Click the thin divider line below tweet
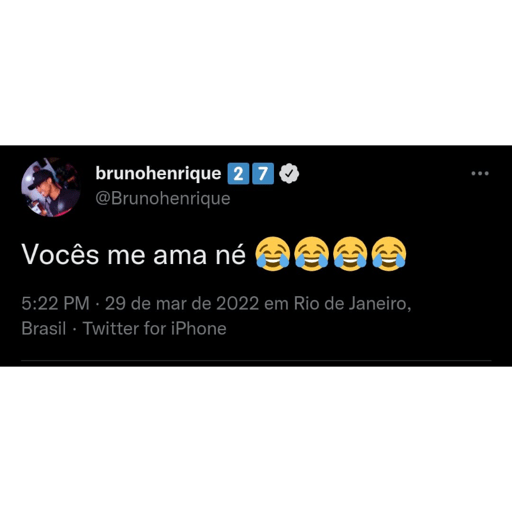 (256, 360)
